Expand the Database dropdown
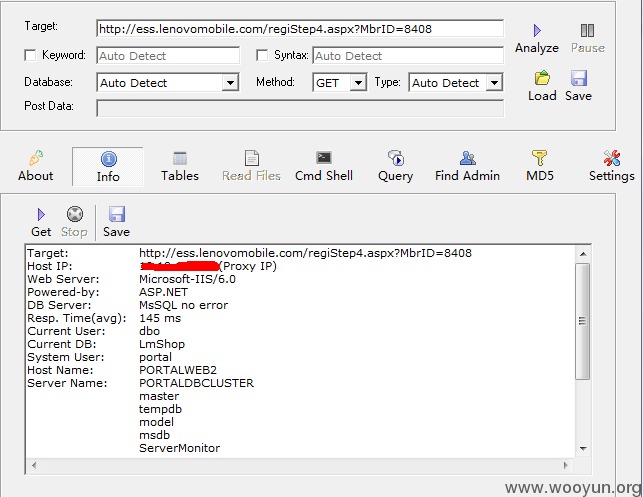The width and height of the screenshot is (643, 497). 230,83
